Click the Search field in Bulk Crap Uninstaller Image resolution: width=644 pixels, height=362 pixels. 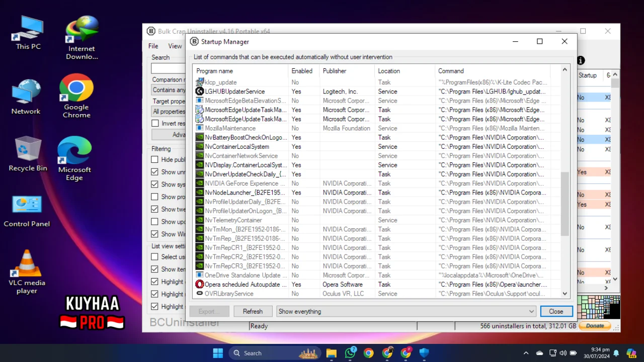(x=169, y=68)
